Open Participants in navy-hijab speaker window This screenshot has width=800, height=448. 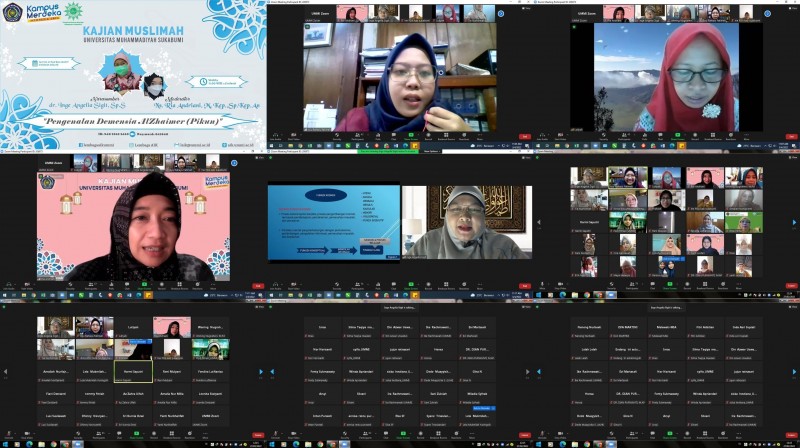(x=358, y=137)
